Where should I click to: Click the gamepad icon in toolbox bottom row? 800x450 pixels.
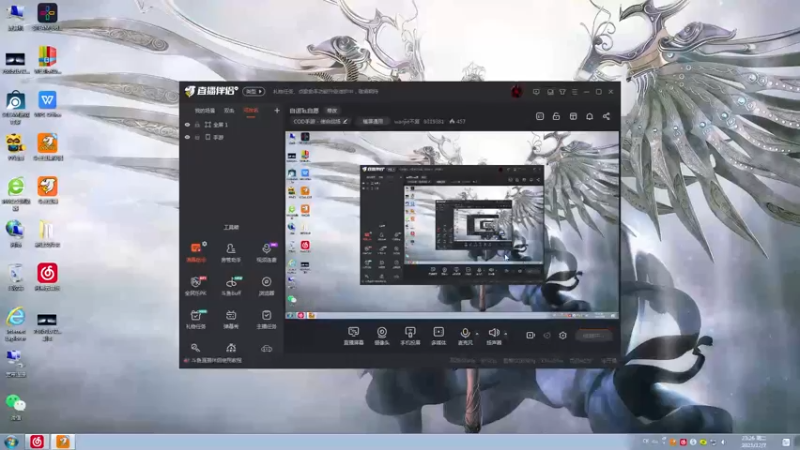[266, 348]
